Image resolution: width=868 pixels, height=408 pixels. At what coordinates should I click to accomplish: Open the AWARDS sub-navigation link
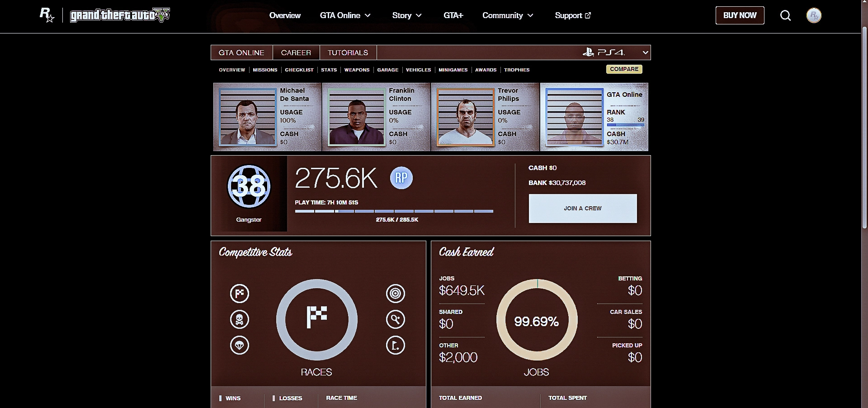(486, 70)
